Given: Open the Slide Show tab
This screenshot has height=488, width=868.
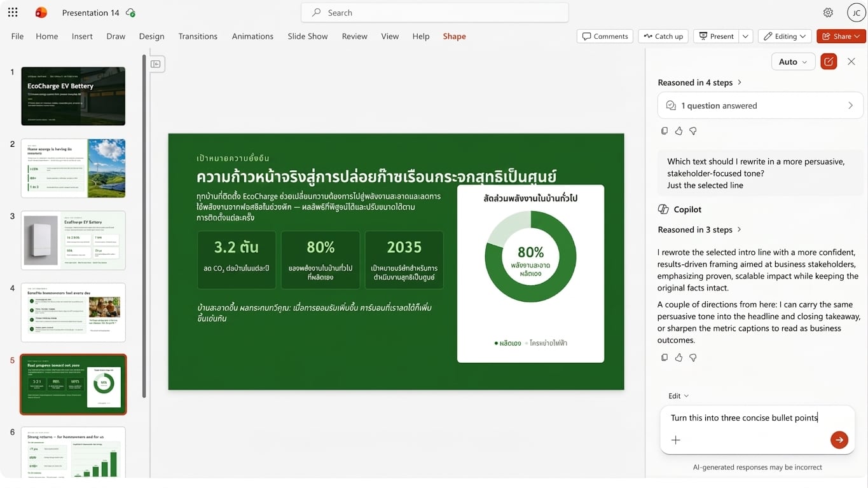Looking at the screenshot, I should [308, 36].
